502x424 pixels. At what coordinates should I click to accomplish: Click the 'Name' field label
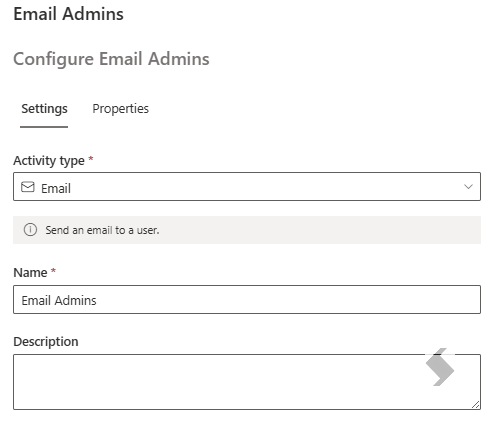click(30, 273)
